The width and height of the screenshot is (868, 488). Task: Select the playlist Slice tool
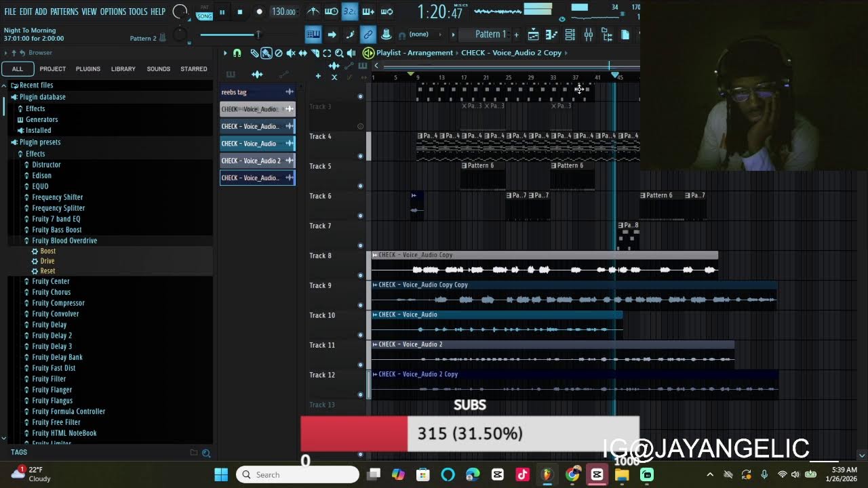tap(315, 53)
